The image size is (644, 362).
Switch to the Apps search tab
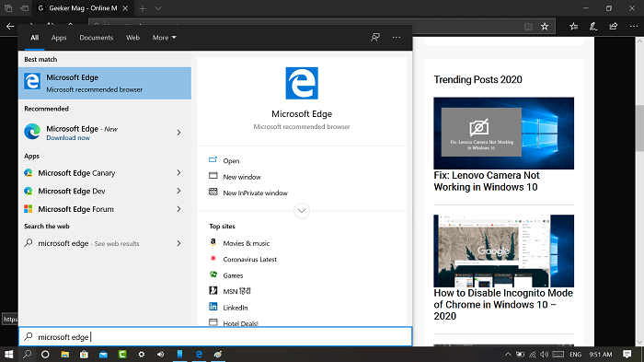(x=59, y=38)
